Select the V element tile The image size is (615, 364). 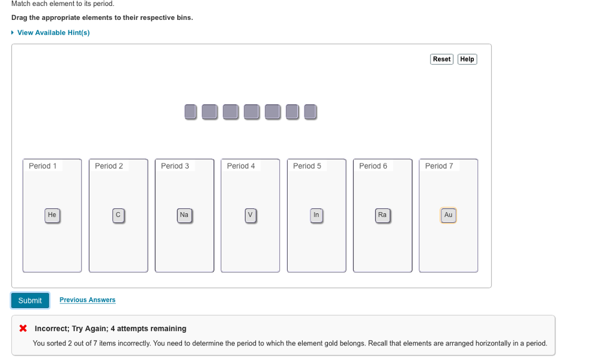coord(250,215)
